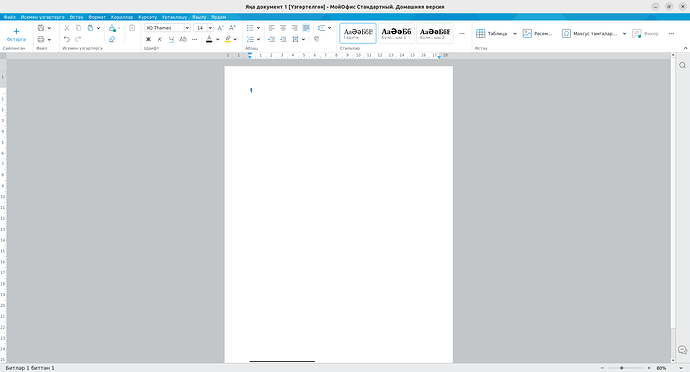This screenshot has height=372, width=690.
Task: Expand the font size 14 dropdown
Action: 210,28
